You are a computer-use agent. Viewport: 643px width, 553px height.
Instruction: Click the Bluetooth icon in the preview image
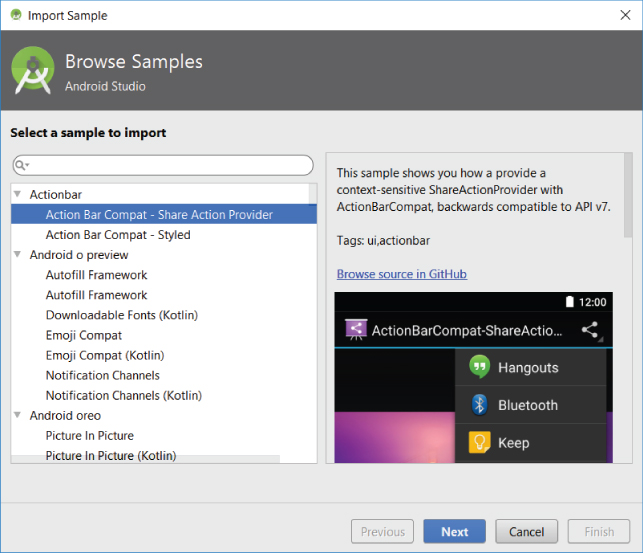tap(479, 405)
